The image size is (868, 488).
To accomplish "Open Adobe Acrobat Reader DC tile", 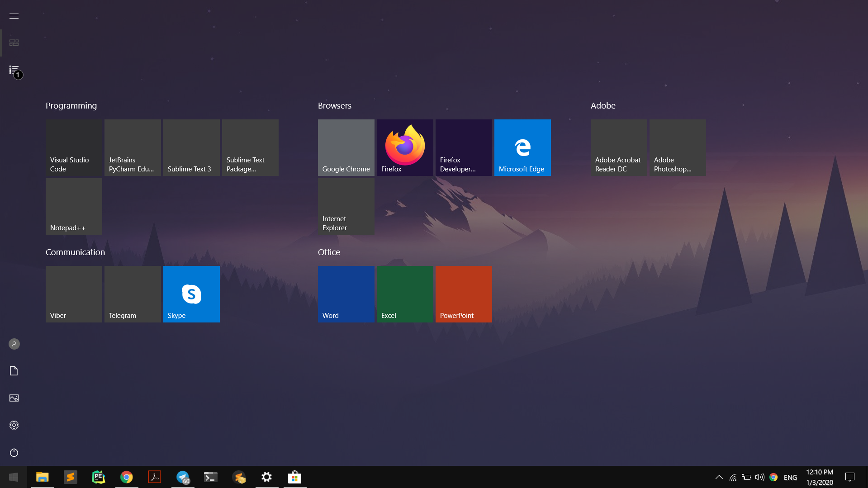I will click(619, 147).
